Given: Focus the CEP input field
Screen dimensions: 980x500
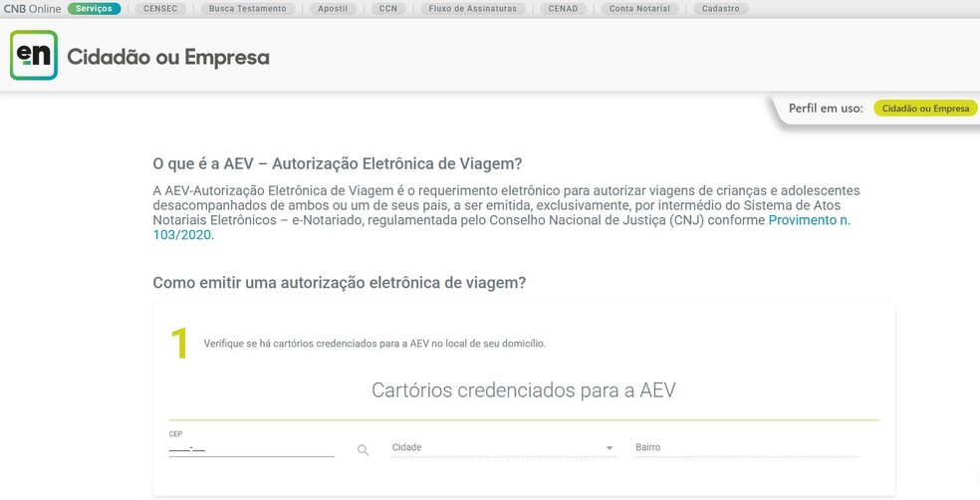Looking at the screenshot, I should coord(251,449).
